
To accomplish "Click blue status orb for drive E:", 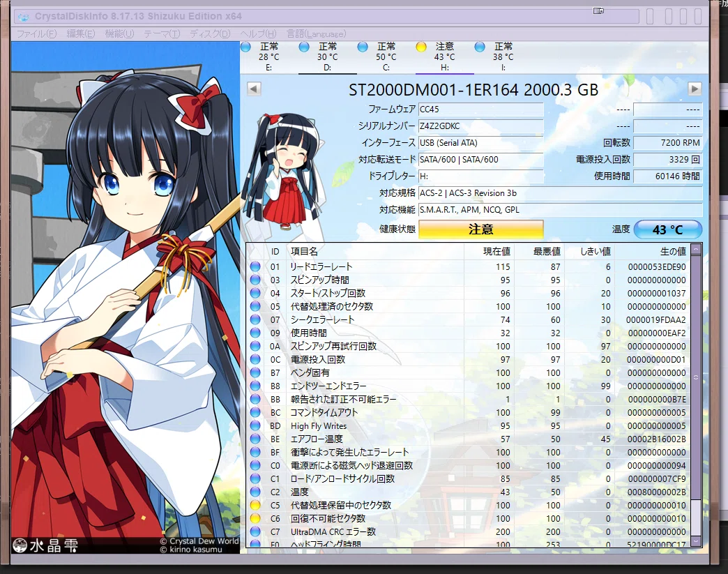I will tap(246, 47).
